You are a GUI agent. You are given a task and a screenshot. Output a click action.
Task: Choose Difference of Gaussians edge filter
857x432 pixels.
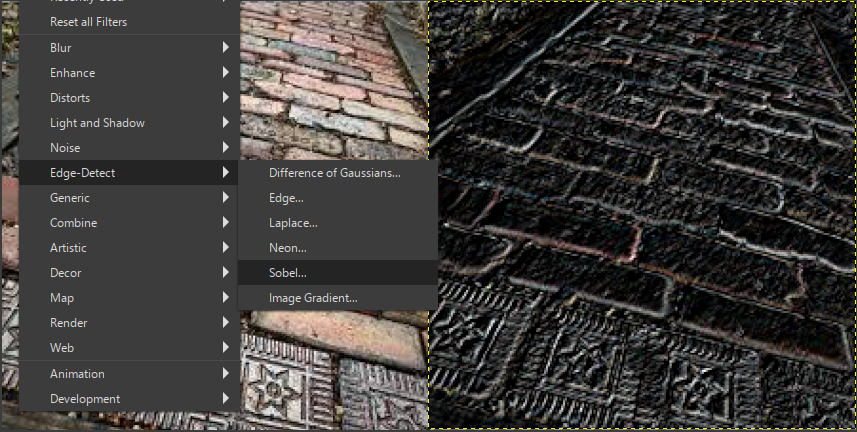pos(334,173)
